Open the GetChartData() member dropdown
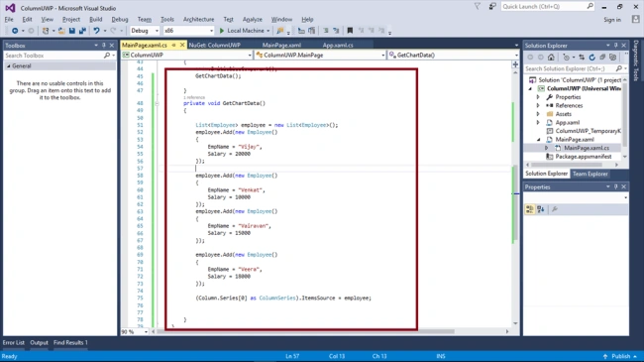 click(516, 56)
